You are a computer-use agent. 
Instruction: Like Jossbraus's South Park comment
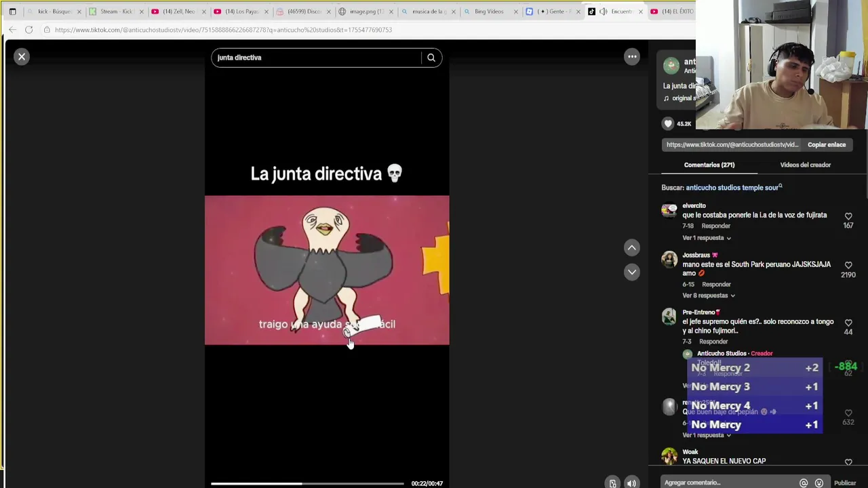coord(848,266)
